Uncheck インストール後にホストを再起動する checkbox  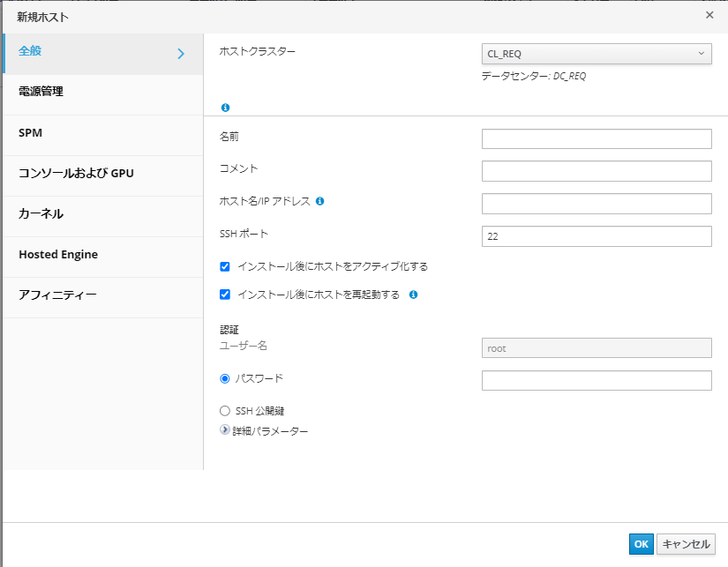(225, 295)
